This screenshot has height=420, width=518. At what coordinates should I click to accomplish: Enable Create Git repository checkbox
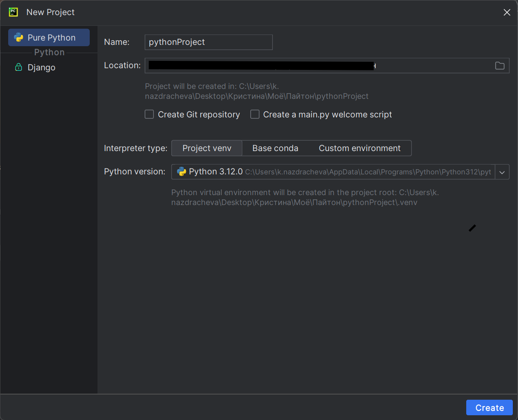149,114
